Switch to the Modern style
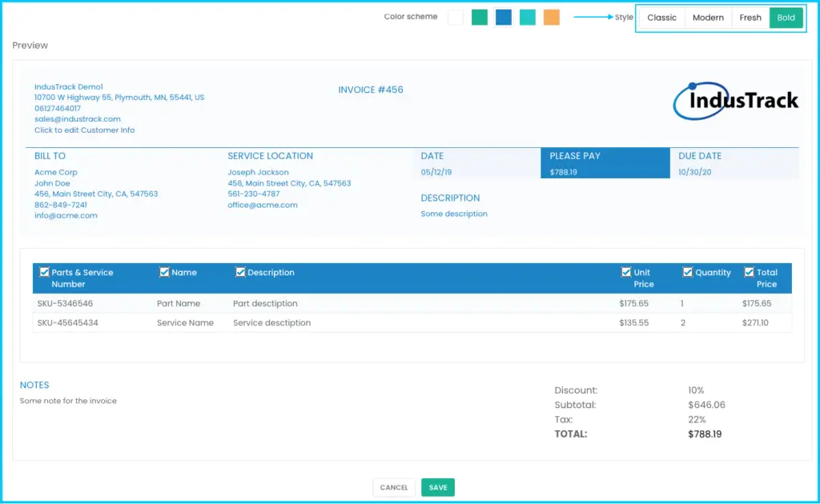The width and height of the screenshot is (820, 504). (x=708, y=18)
